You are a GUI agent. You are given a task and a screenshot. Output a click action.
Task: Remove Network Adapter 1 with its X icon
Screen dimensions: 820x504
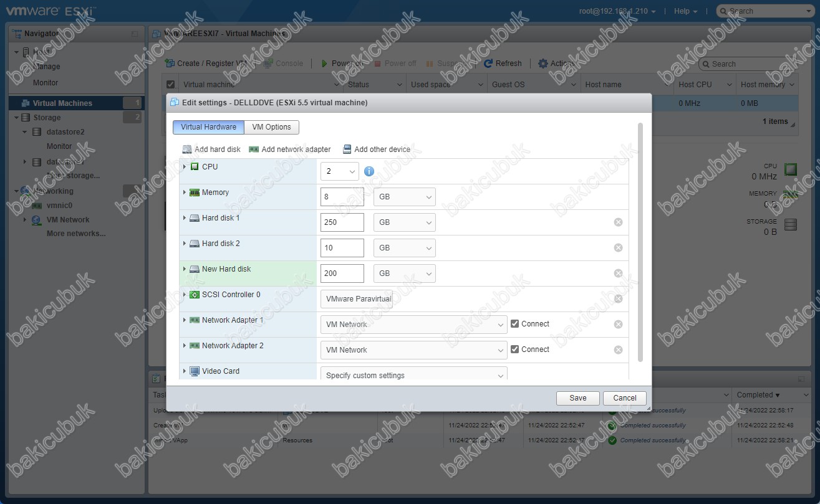click(x=619, y=324)
